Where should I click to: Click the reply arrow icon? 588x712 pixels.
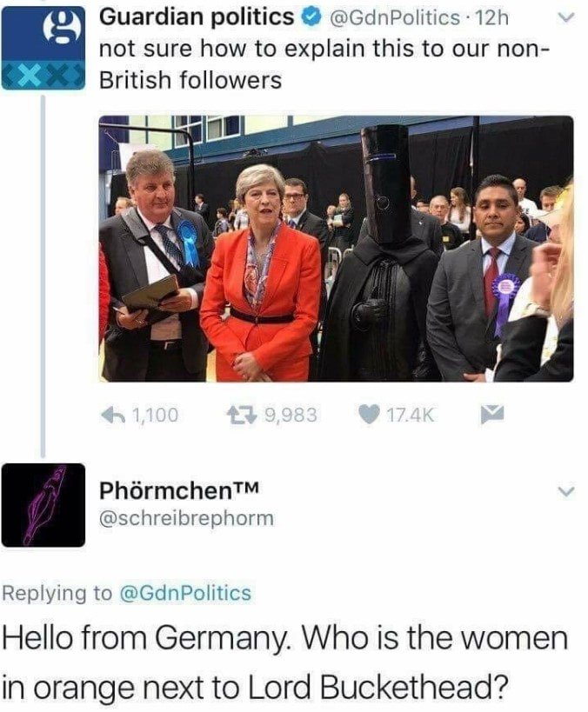coord(112,414)
